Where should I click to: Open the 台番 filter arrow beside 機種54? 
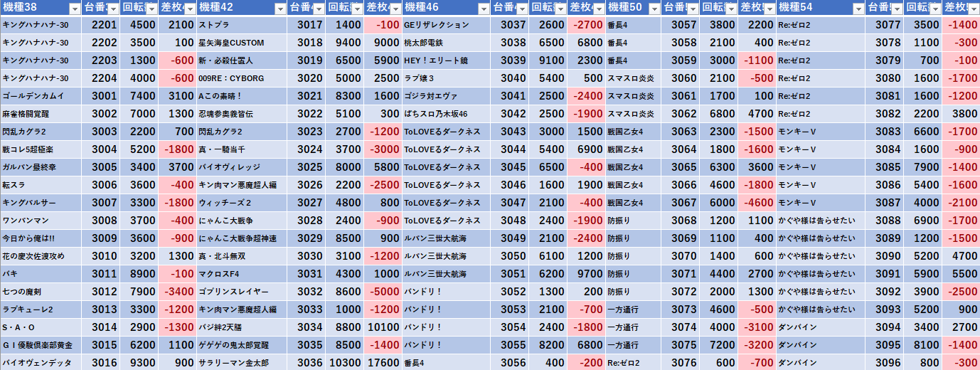[898, 9]
